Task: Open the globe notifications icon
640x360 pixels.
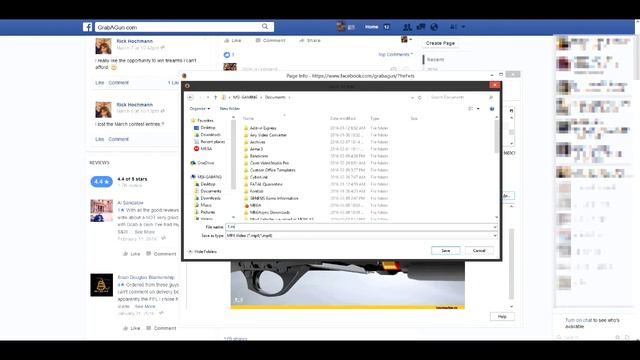Action: point(434,27)
